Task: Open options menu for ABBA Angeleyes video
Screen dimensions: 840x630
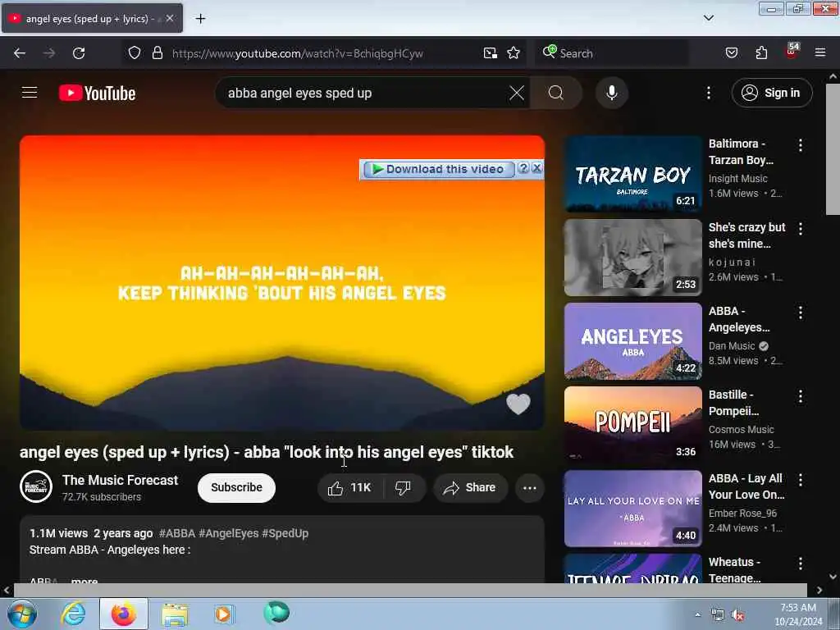Action: tap(801, 313)
